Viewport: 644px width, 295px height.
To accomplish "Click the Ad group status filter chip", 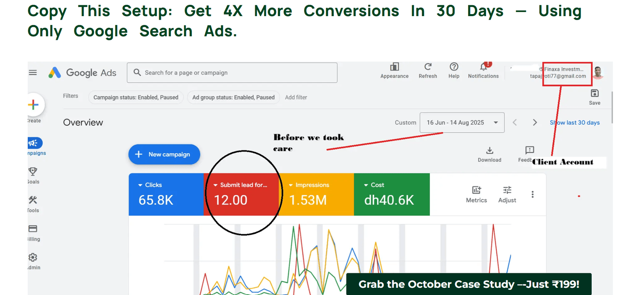I will (233, 97).
